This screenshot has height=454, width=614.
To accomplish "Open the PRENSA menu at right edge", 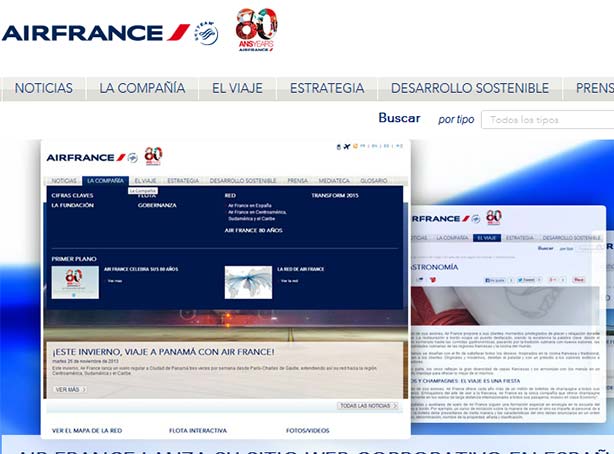I will 589,88.
